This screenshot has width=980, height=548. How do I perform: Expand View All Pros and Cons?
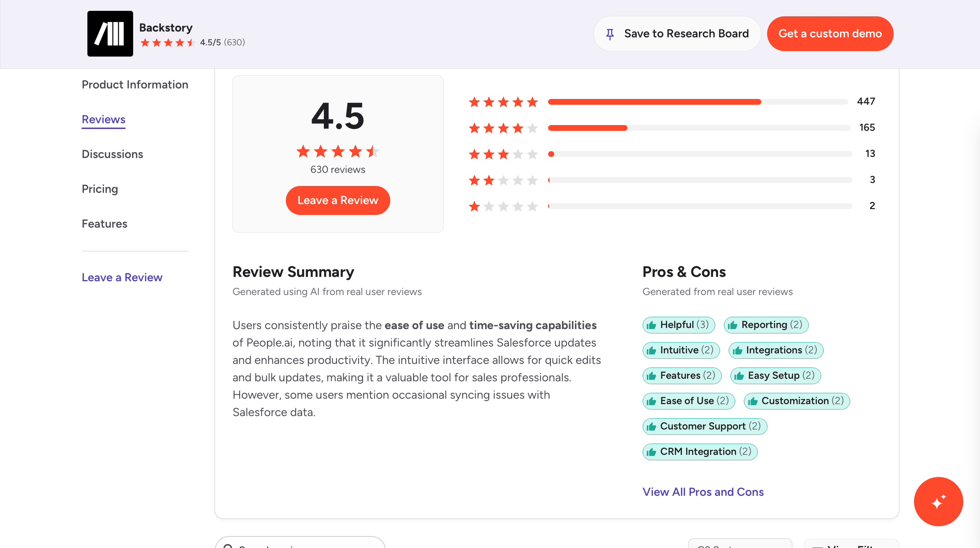703,492
